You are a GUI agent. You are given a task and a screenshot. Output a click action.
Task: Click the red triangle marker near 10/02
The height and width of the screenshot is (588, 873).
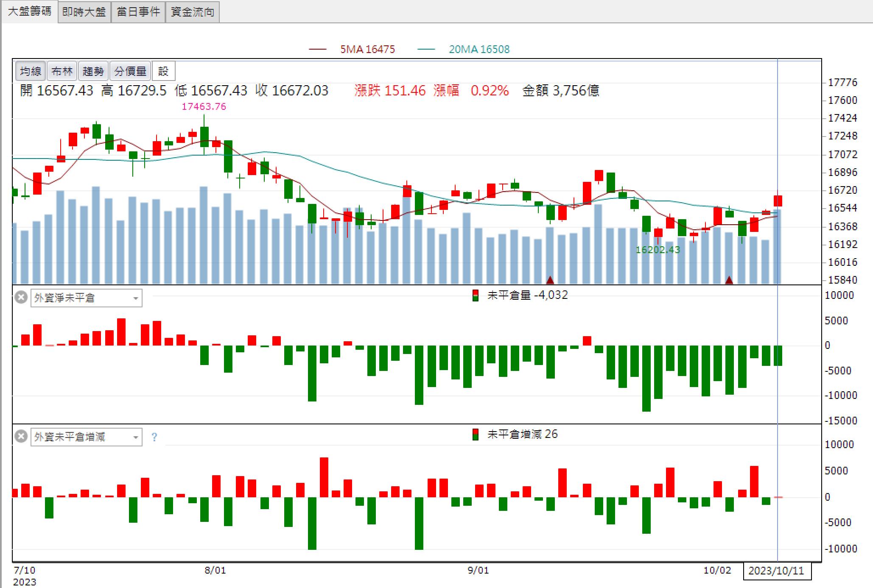click(729, 280)
